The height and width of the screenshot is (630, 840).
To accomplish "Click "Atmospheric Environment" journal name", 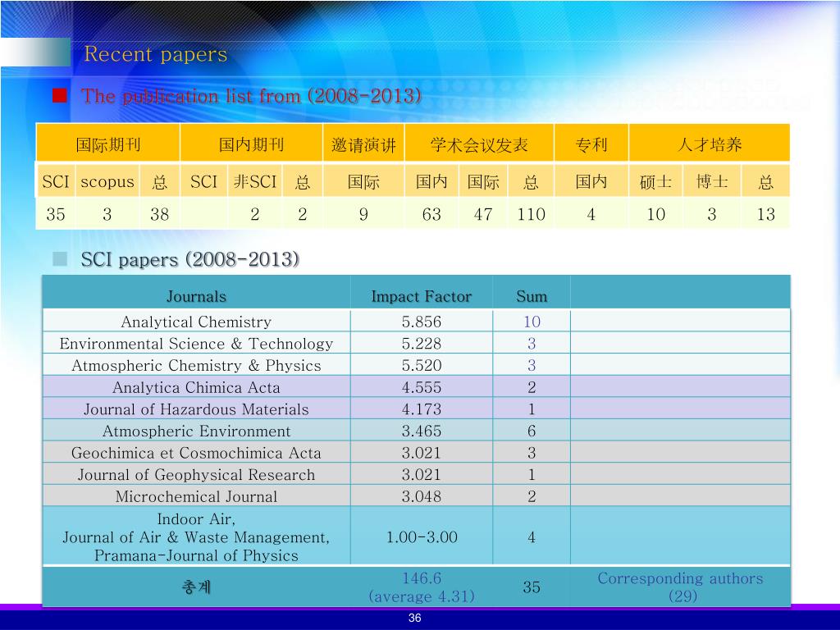I will [197, 431].
